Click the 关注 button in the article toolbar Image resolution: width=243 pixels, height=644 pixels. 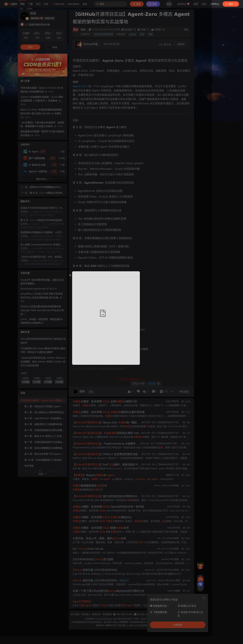coord(91,392)
